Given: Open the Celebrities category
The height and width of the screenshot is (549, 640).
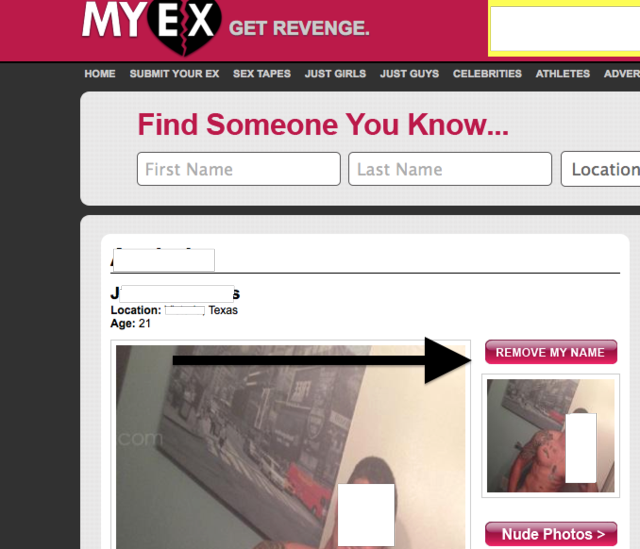Looking at the screenshot, I should (x=487, y=74).
